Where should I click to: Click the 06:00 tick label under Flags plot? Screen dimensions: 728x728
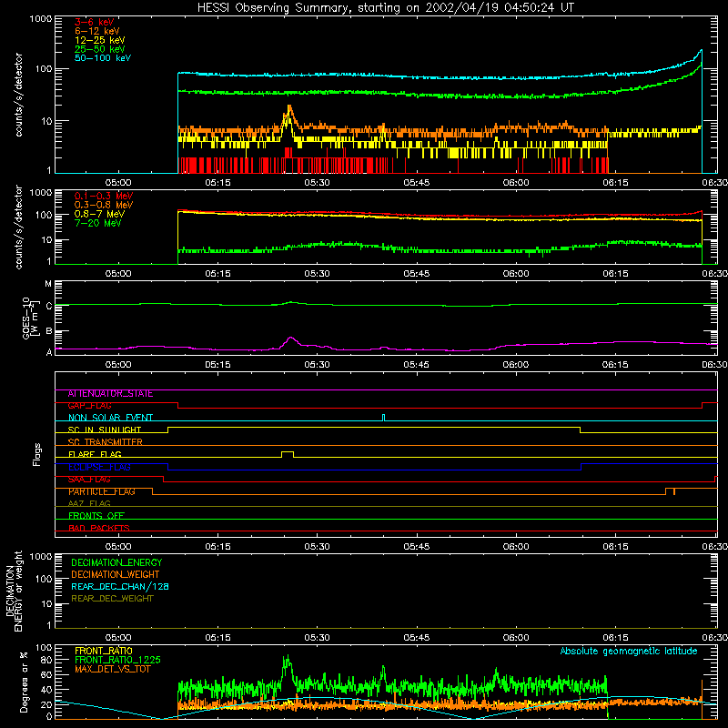click(x=516, y=547)
